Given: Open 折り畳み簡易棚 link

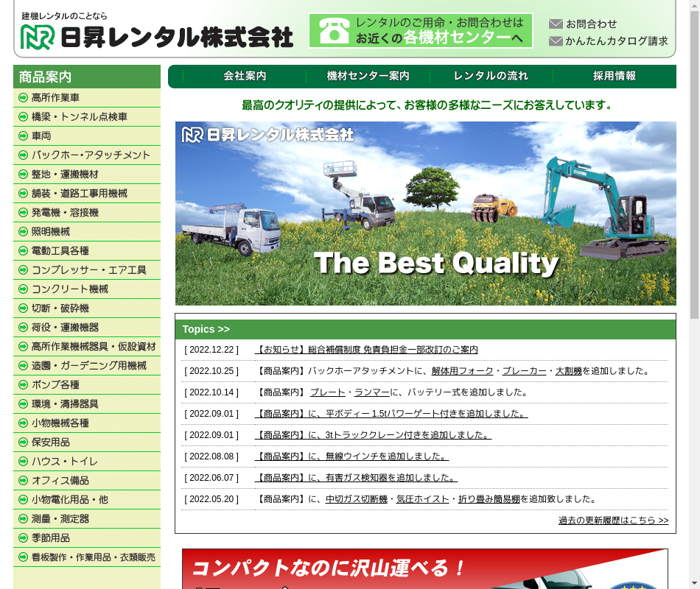Looking at the screenshot, I should pyautogui.click(x=489, y=500).
